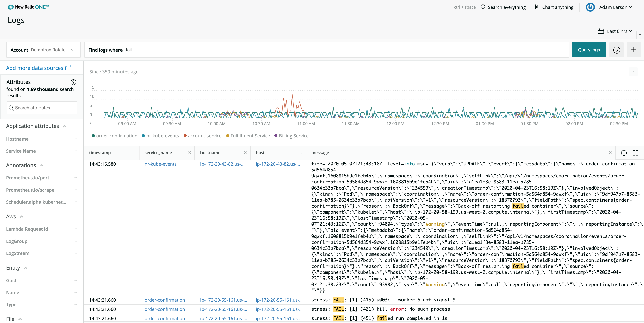Open order-confirmation link at stress worker 6 row

pyautogui.click(x=165, y=300)
